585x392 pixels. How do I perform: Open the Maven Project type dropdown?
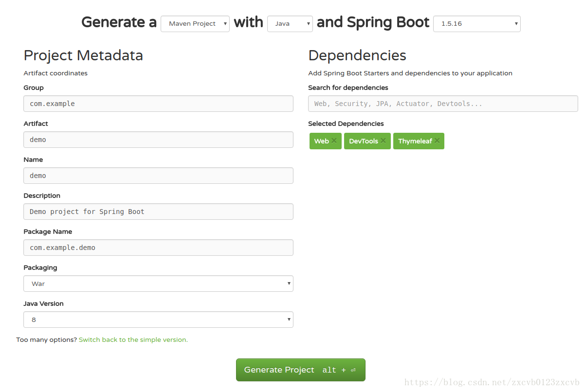pyautogui.click(x=195, y=24)
